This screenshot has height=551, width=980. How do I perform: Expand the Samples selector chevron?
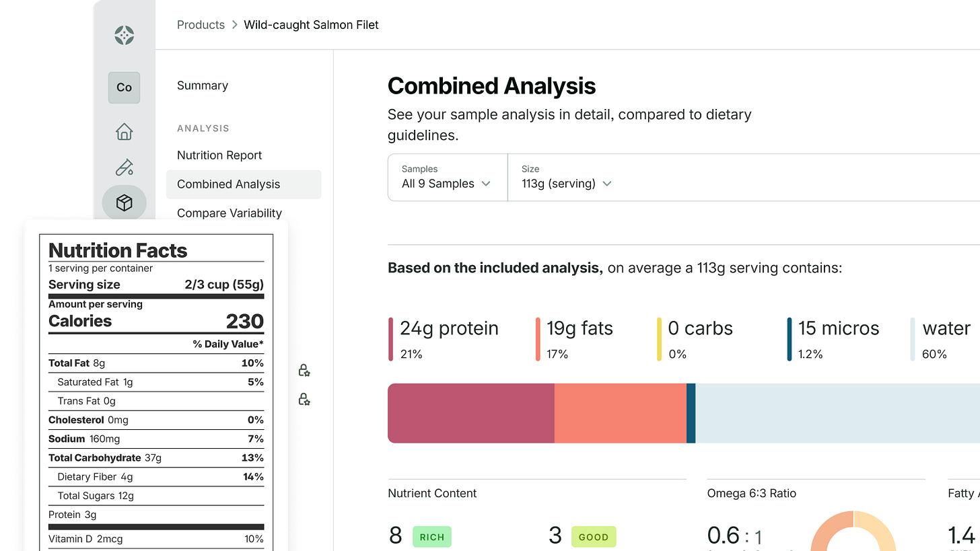(x=486, y=183)
